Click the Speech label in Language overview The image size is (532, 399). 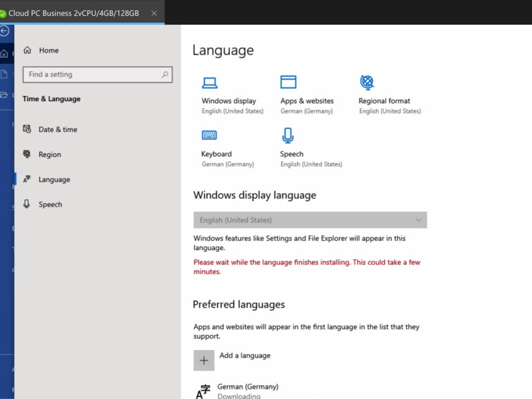[x=292, y=154]
